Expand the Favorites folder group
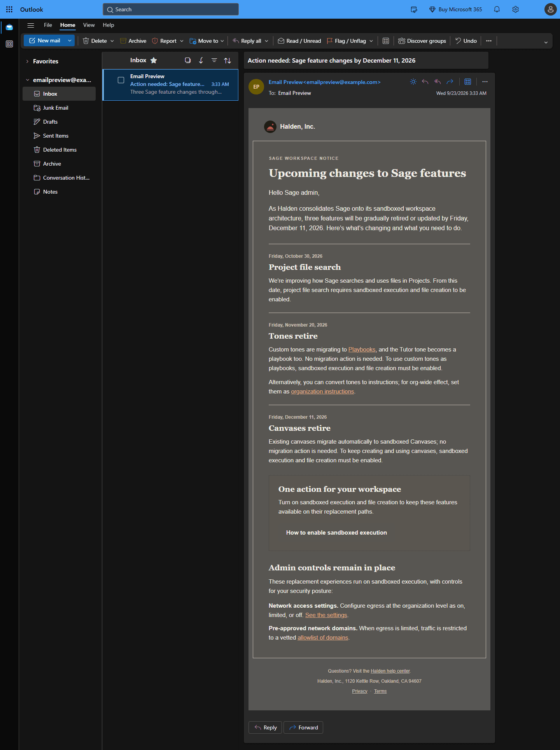Image resolution: width=560 pixels, height=750 pixels. click(27, 61)
